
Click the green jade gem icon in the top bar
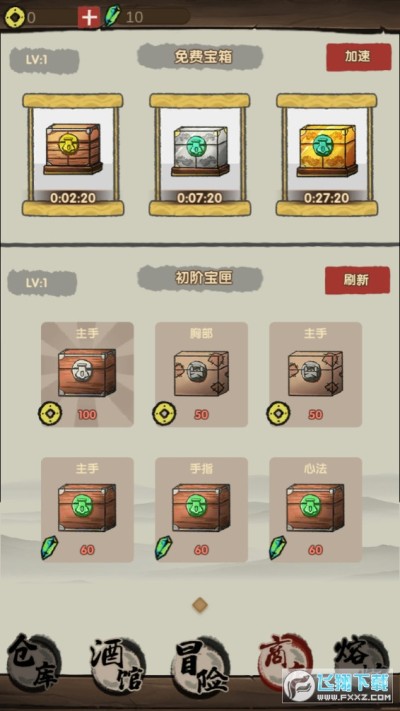coord(112,16)
